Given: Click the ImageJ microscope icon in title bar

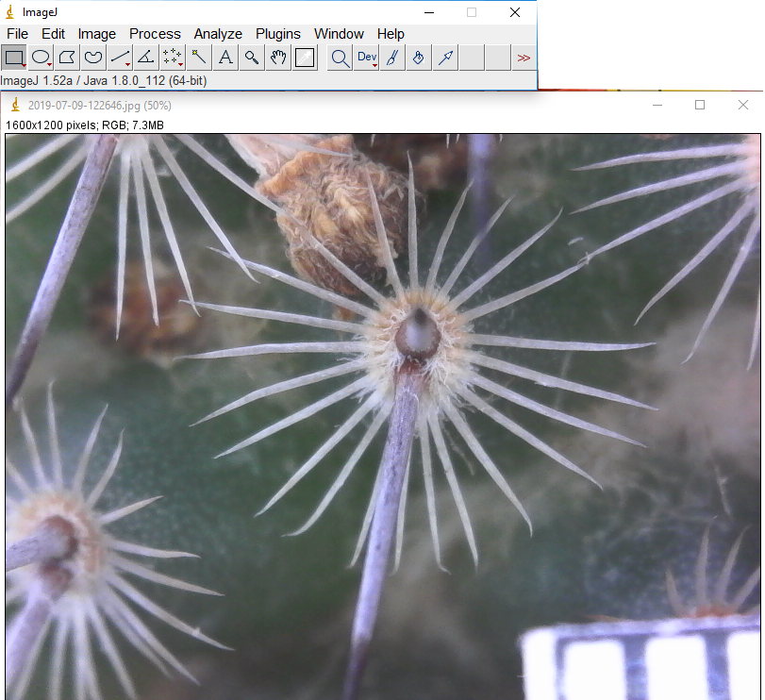Looking at the screenshot, I should (x=10, y=12).
